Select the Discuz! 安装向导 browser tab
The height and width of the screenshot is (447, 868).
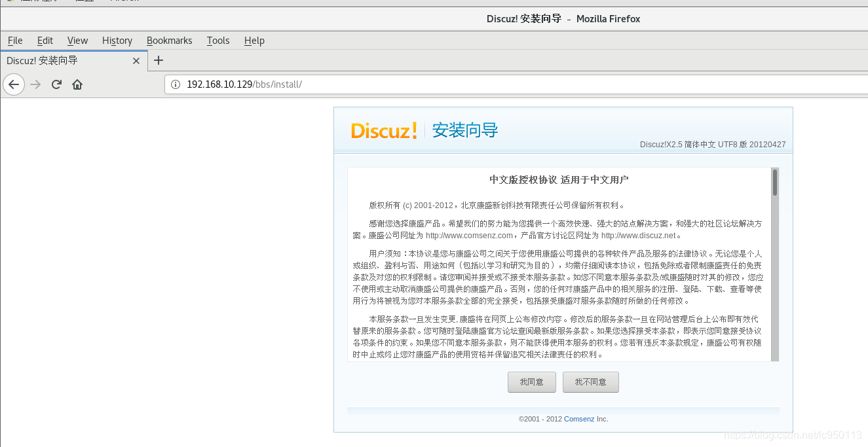click(x=73, y=61)
